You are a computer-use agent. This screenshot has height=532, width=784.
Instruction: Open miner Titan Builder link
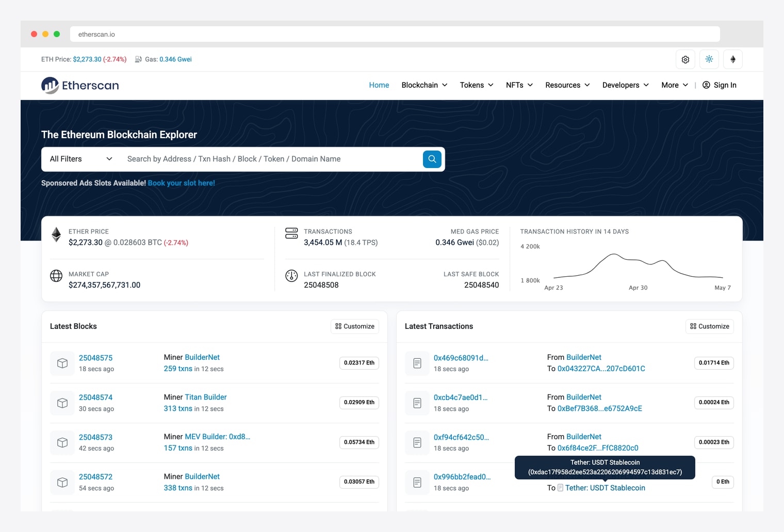click(206, 397)
